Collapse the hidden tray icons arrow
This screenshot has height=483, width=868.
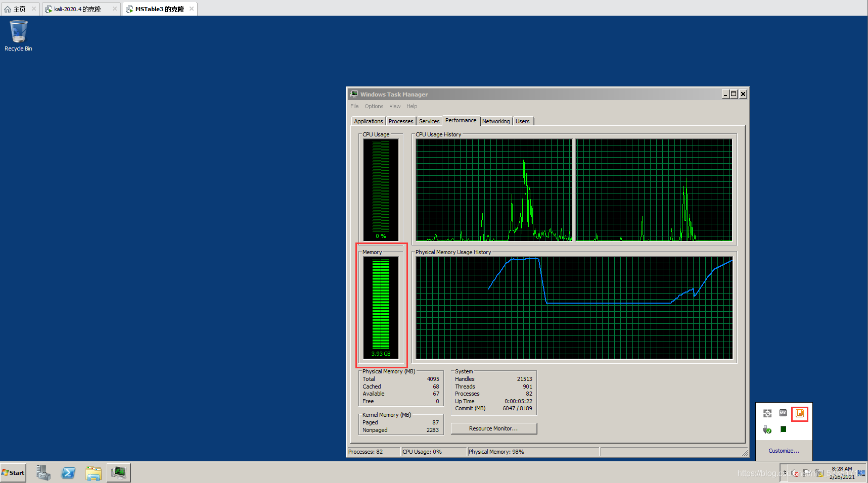(x=785, y=473)
